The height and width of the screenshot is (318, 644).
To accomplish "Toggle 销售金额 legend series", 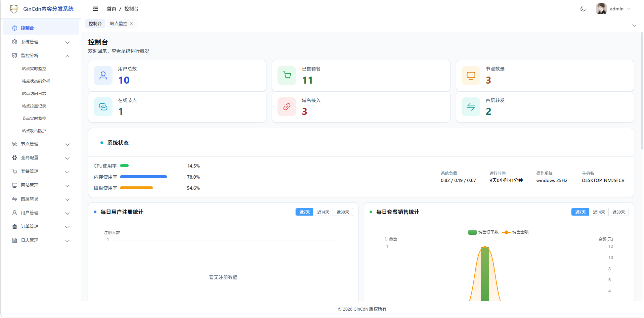I will point(515,232).
